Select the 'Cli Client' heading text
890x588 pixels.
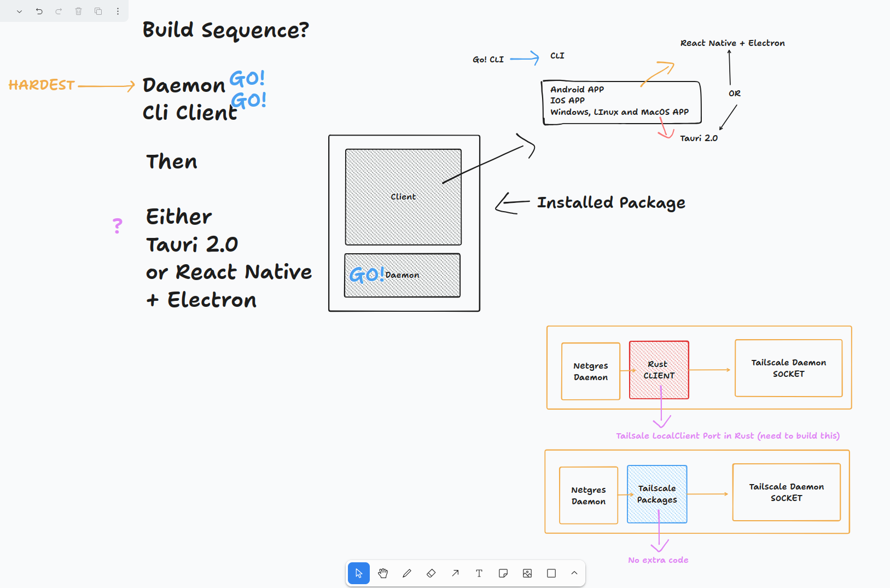point(190,113)
